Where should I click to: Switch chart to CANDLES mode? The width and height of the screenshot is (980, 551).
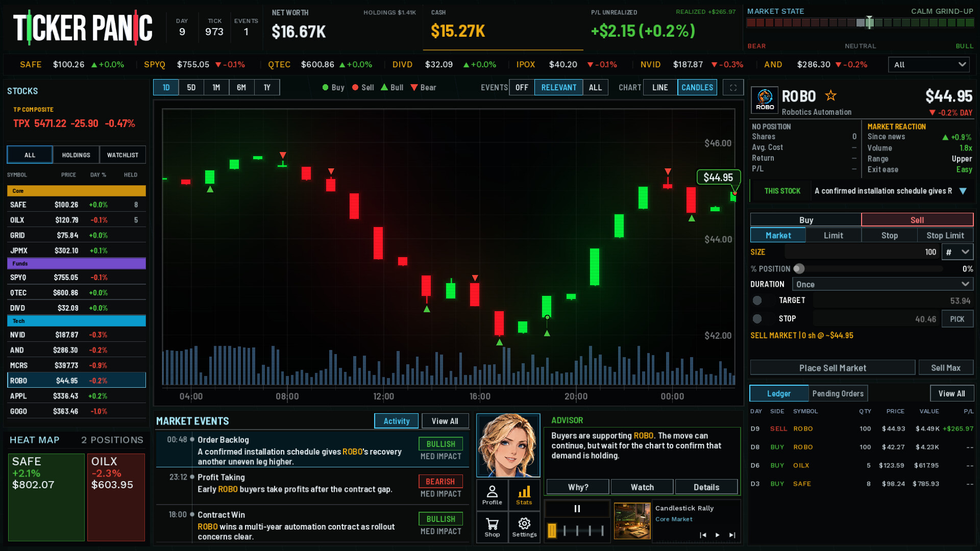point(697,87)
